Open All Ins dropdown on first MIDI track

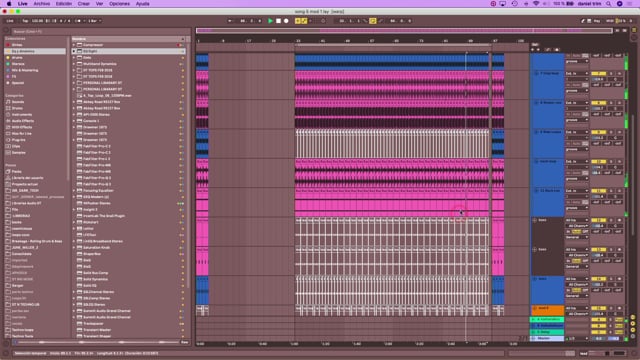(x=577, y=220)
